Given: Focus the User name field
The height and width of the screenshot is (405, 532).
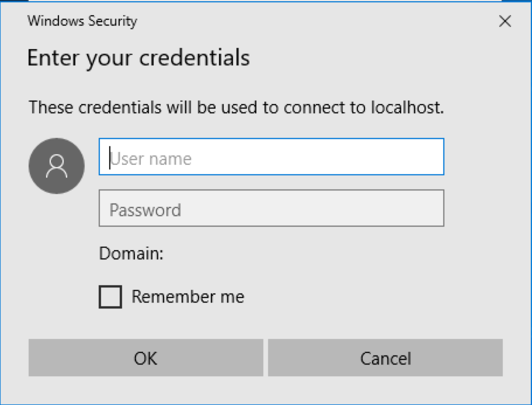Looking at the screenshot, I should 272,157.
